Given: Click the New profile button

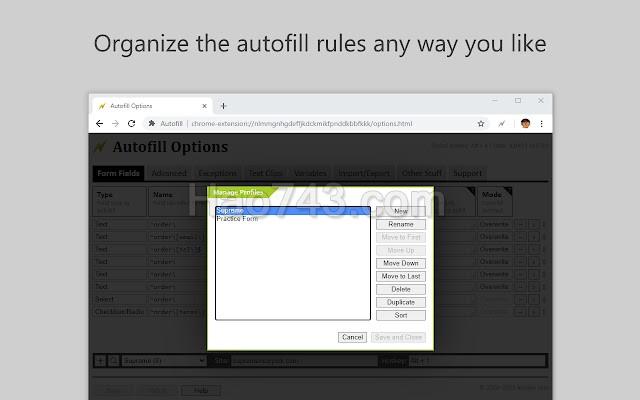Looking at the screenshot, I should (x=401, y=211).
